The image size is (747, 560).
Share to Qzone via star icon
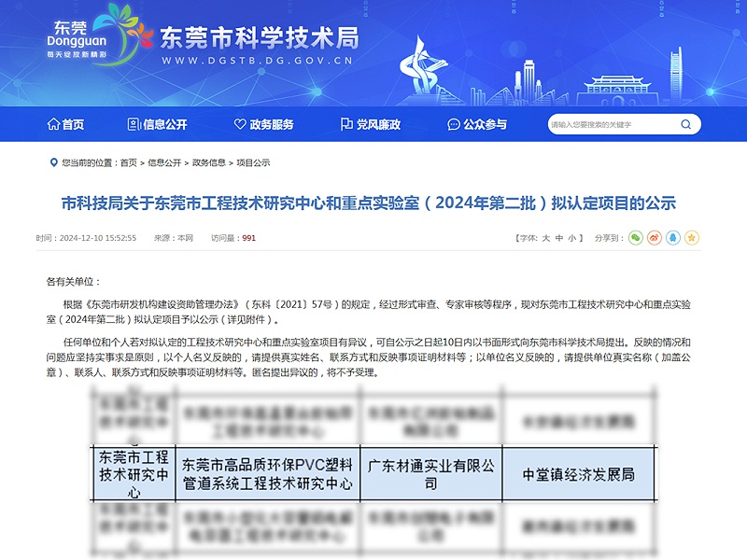click(692, 238)
